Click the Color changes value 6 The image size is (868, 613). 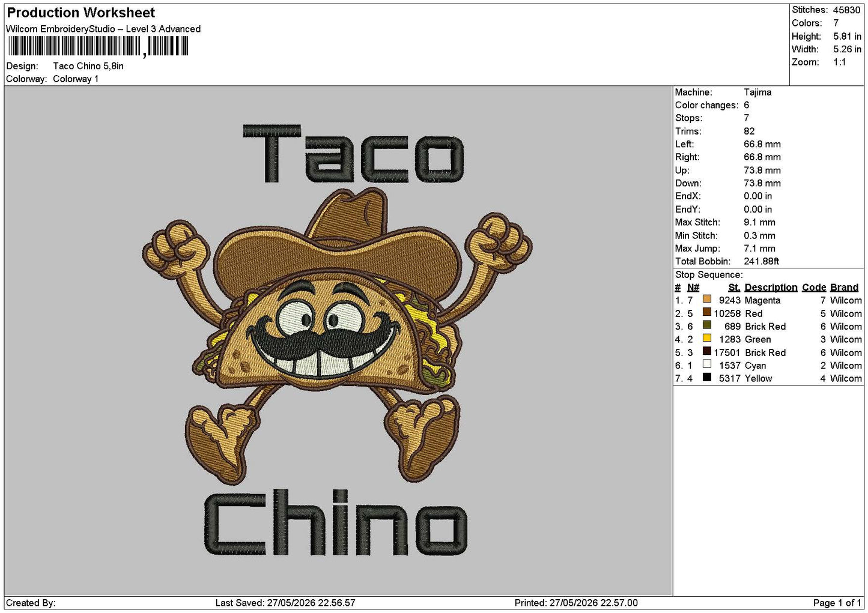point(747,106)
